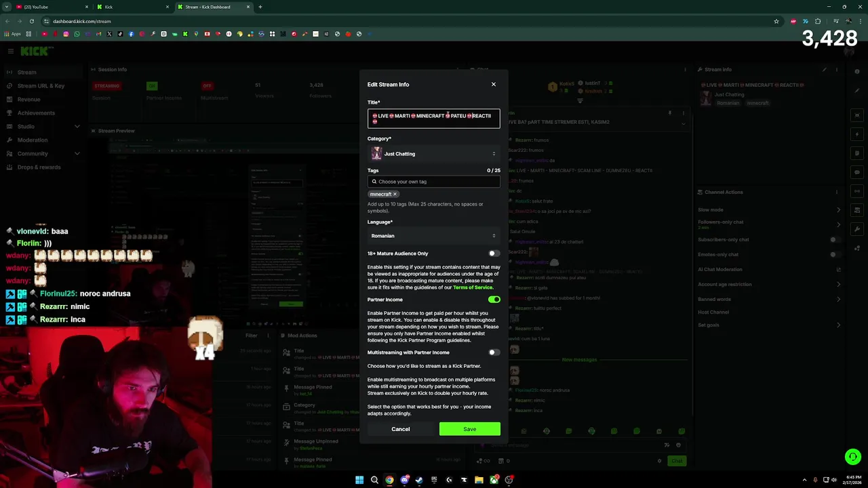Enable Multistreaming with Partner Income switch

(x=494, y=352)
